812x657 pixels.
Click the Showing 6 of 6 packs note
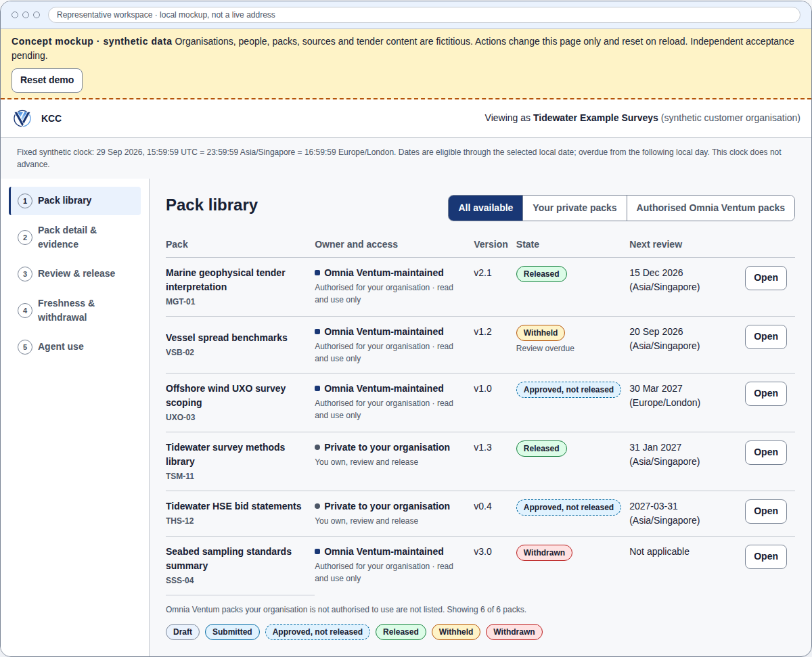click(479, 610)
